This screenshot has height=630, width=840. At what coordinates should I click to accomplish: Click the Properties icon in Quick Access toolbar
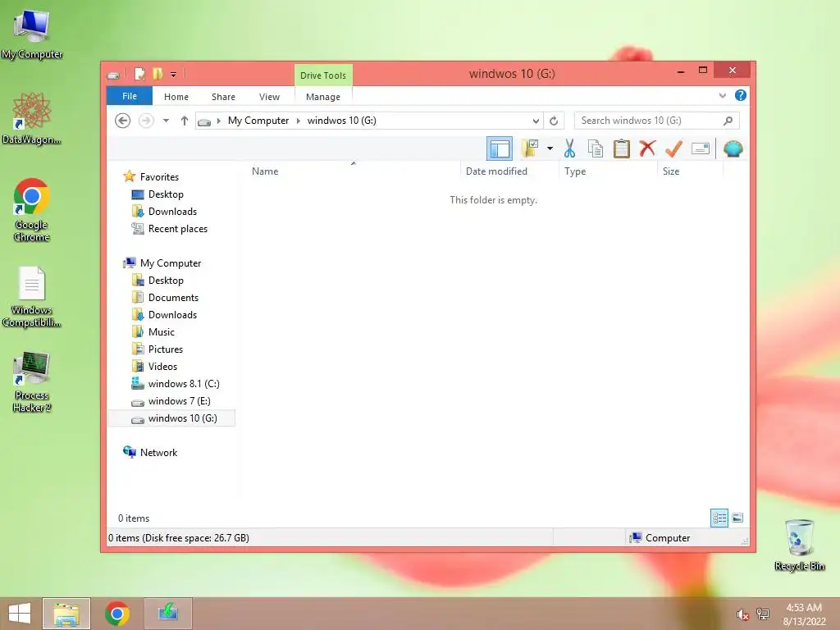(139, 74)
